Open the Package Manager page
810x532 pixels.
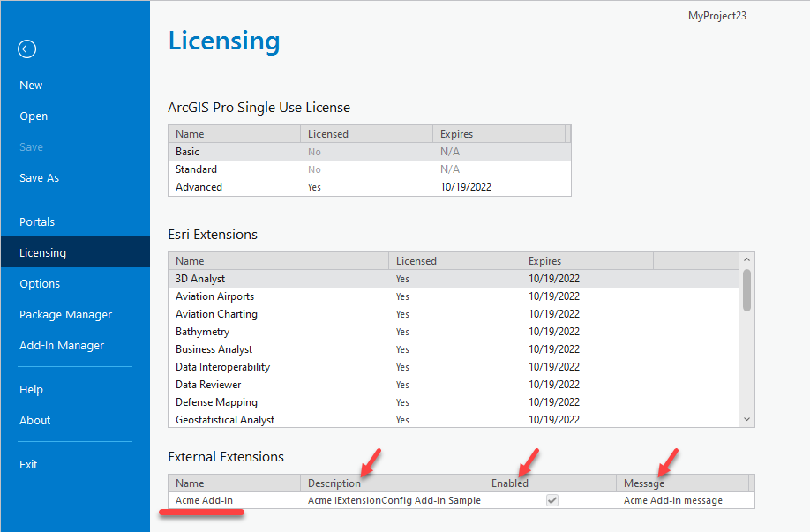65,314
